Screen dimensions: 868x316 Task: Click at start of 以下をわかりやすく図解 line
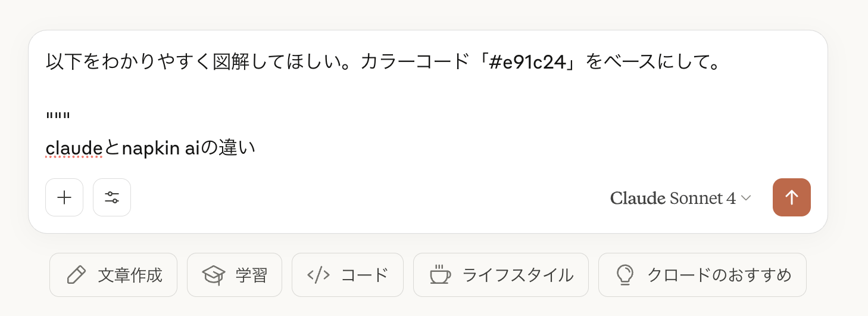click(47, 62)
